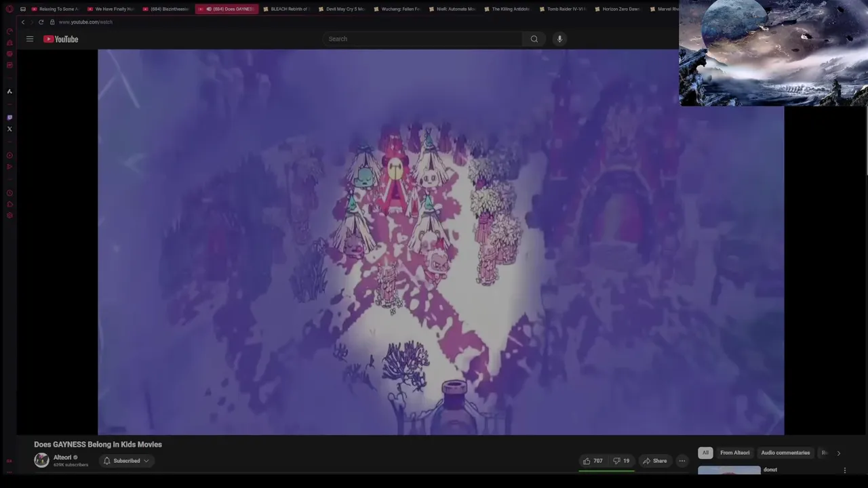Go to the YouTube home logo
The width and height of the screenshot is (868, 488).
point(61,39)
